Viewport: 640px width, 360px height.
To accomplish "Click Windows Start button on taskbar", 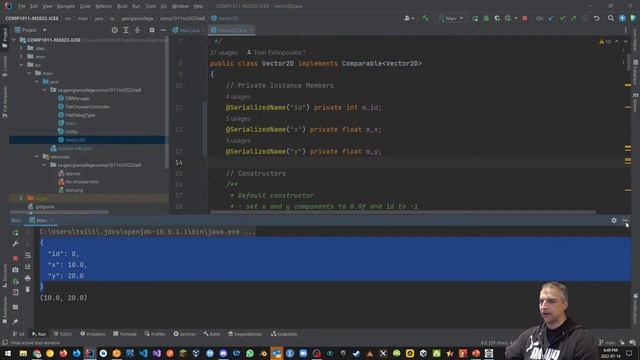I will [8, 353].
